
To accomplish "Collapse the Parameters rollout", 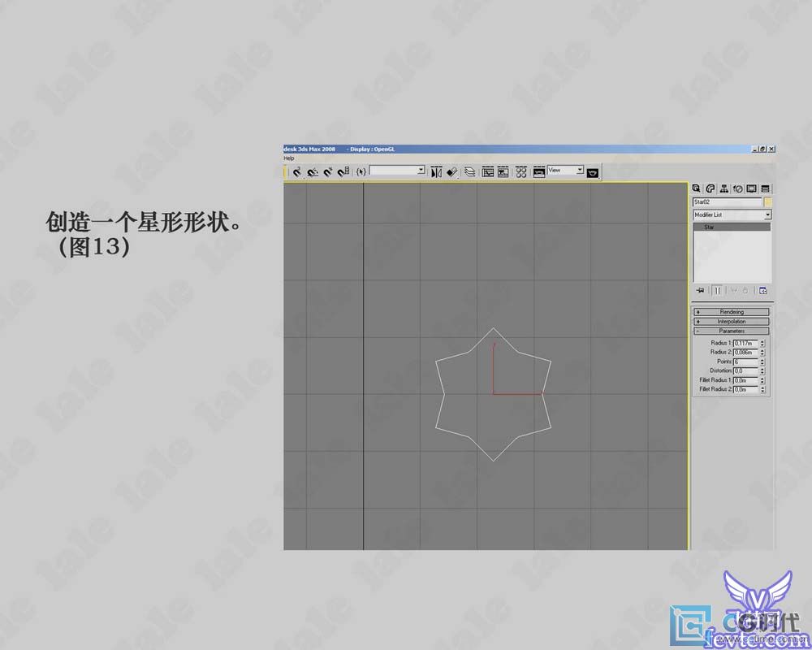I will click(x=732, y=331).
